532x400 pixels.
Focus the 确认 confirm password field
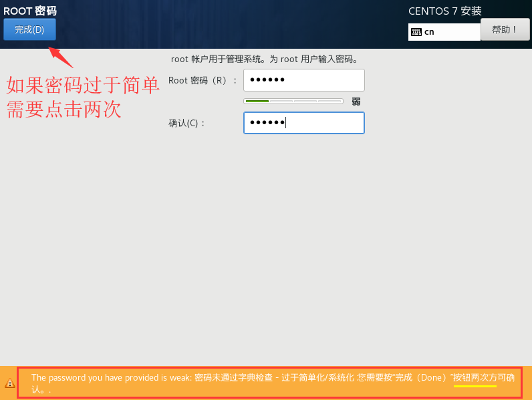303,123
